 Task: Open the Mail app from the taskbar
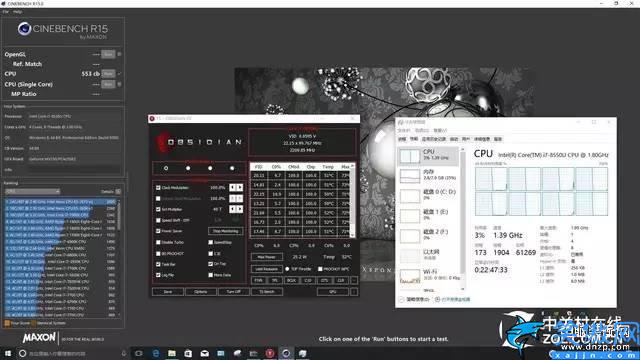[204, 353]
